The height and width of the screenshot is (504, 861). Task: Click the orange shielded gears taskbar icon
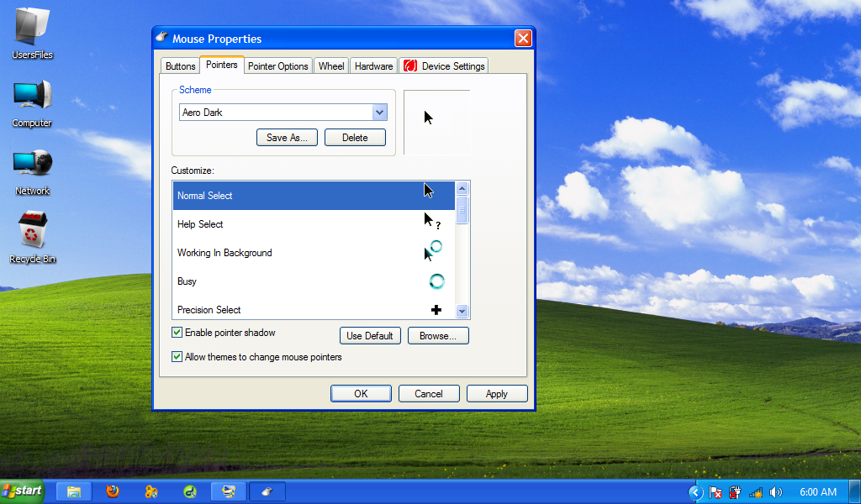[151, 491]
